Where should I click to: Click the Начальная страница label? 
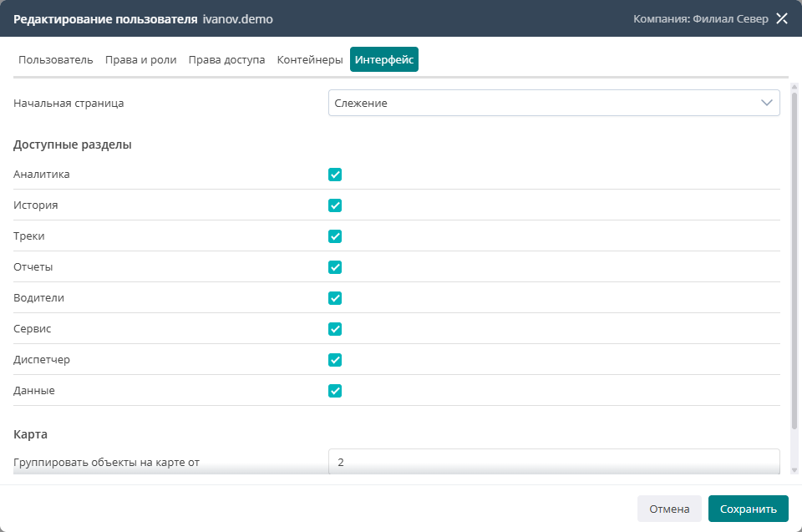click(x=69, y=104)
